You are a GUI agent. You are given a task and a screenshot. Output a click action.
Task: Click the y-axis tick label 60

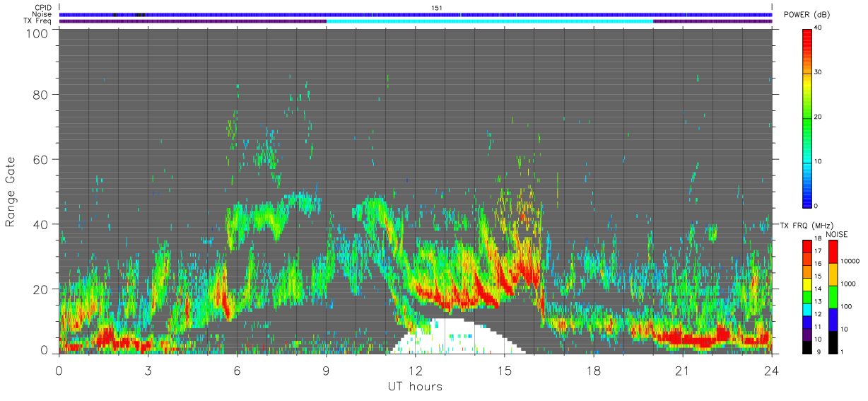(x=40, y=159)
